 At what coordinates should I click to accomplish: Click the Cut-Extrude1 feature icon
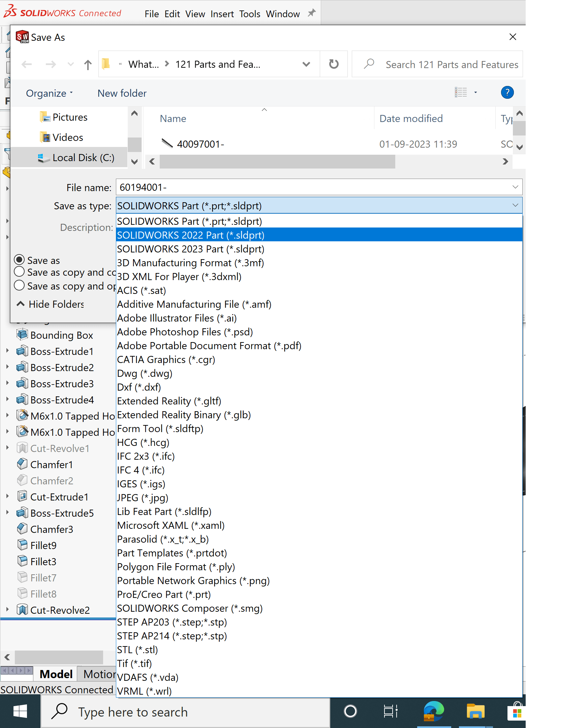(x=22, y=496)
